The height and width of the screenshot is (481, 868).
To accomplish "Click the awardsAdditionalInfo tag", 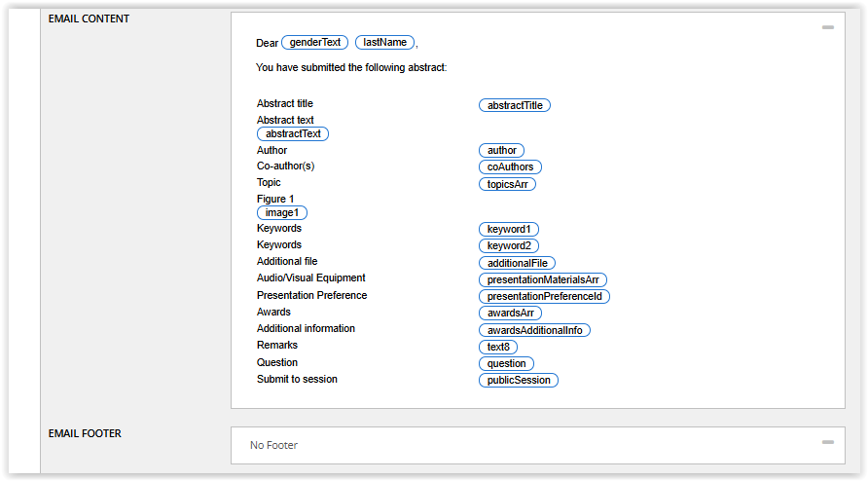I will point(534,330).
